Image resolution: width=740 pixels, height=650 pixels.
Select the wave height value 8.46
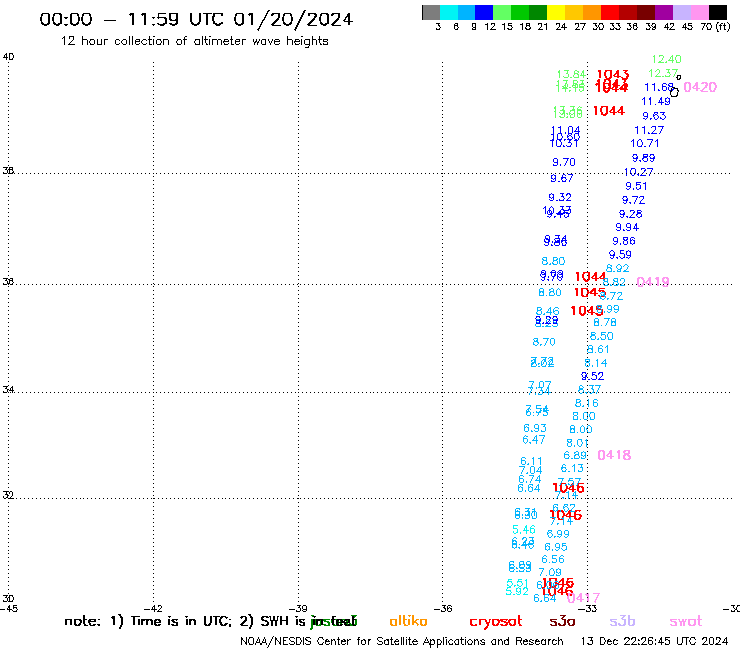point(547,311)
